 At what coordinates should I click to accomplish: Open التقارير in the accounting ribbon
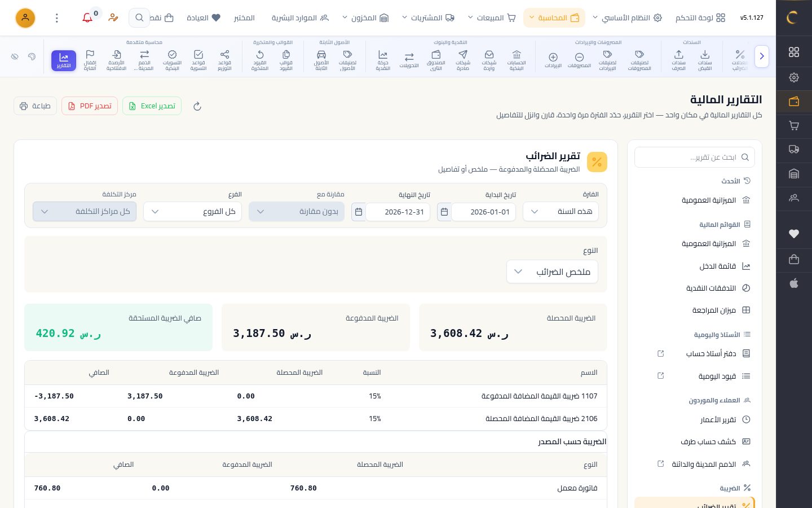[x=64, y=60]
